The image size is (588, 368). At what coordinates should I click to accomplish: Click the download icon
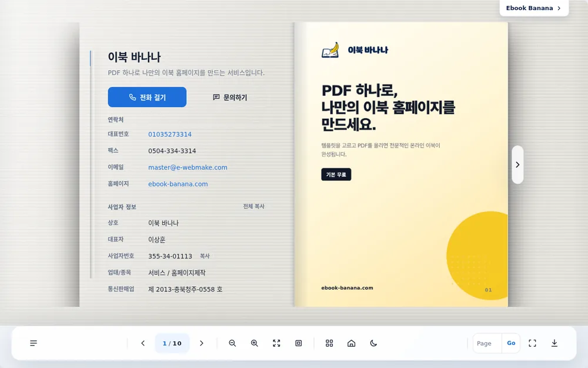coord(554,343)
